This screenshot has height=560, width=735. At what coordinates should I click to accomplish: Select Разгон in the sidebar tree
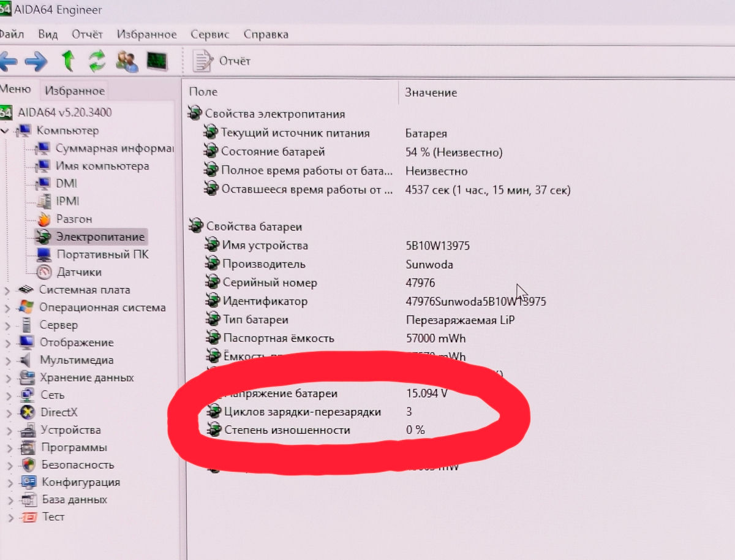click(x=74, y=219)
